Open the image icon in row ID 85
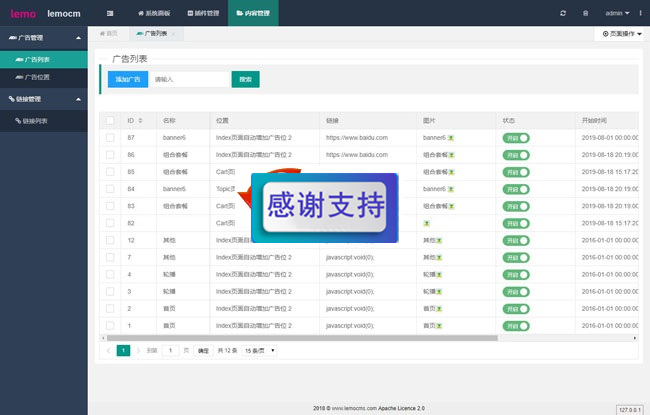This screenshot has width=650, height=415. (451, 172)
